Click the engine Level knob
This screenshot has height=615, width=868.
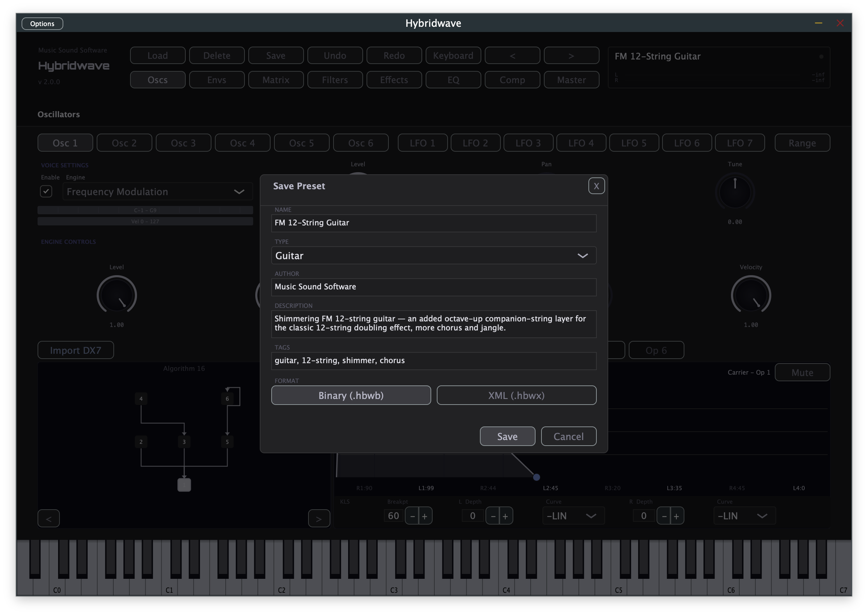click(116, 295)
